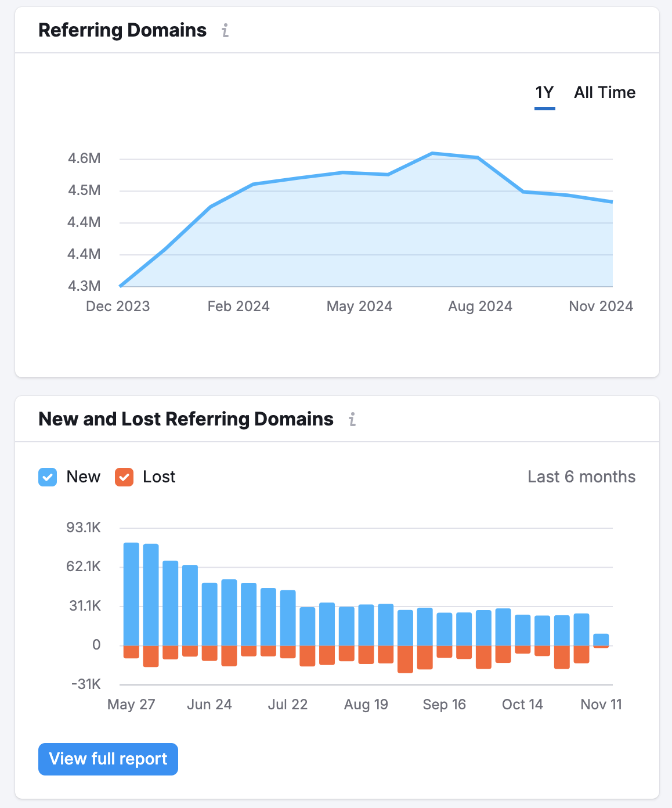Click the 4.6M axis label

point(83,158)
